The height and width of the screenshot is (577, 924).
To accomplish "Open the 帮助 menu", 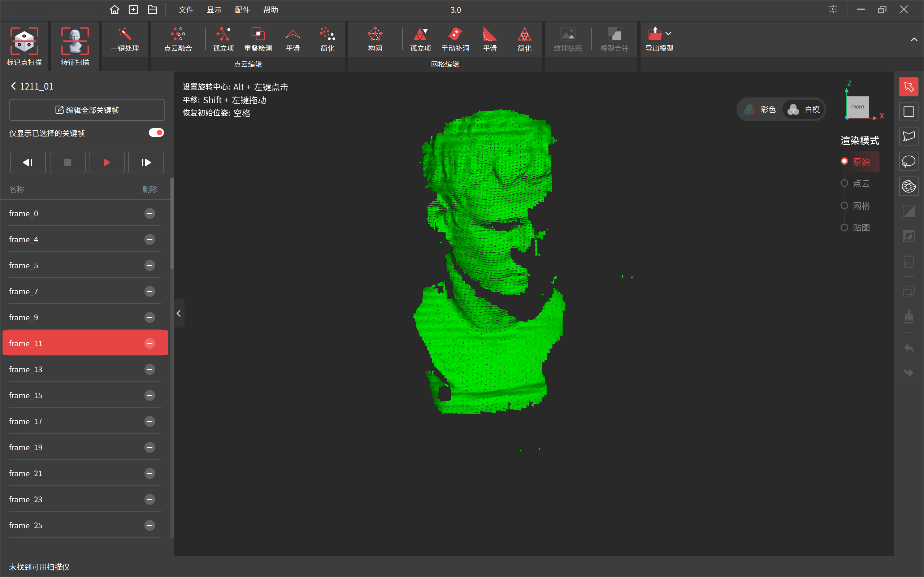I will [270, 10].
